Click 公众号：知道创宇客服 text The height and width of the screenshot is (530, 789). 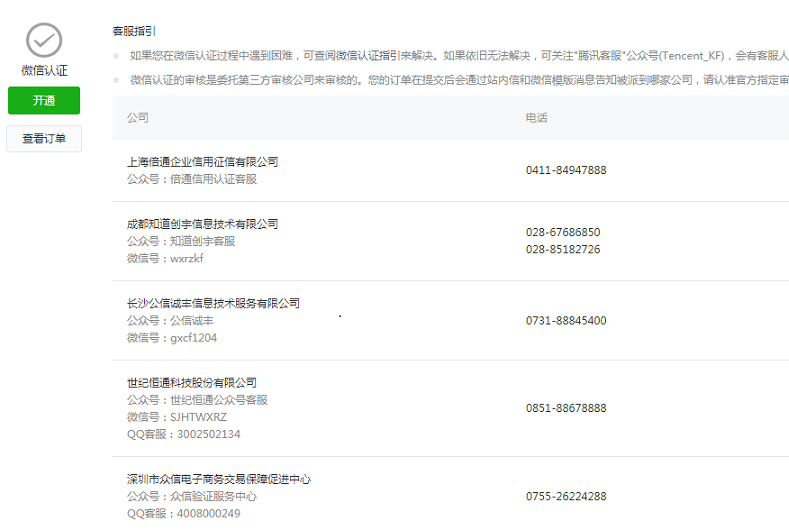[x=181, y=241]
